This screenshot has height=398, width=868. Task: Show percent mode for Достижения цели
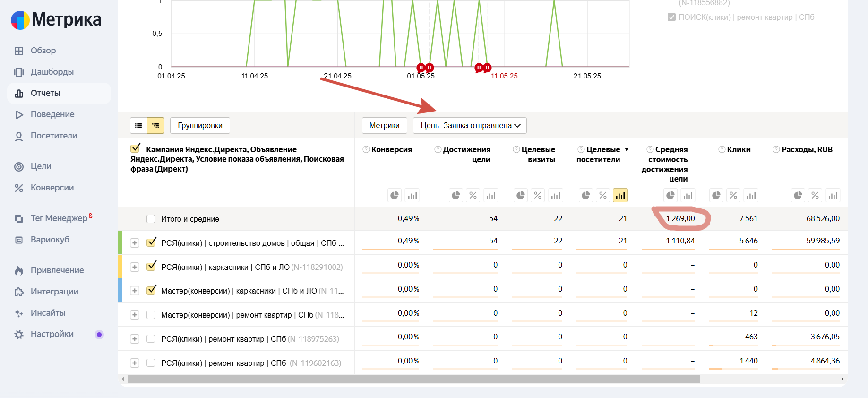tap(473, 195)
